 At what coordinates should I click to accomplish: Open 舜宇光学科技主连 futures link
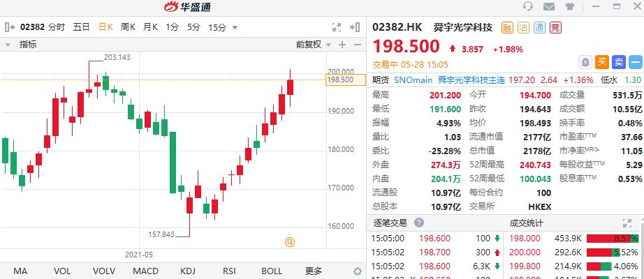pos(471,80)
